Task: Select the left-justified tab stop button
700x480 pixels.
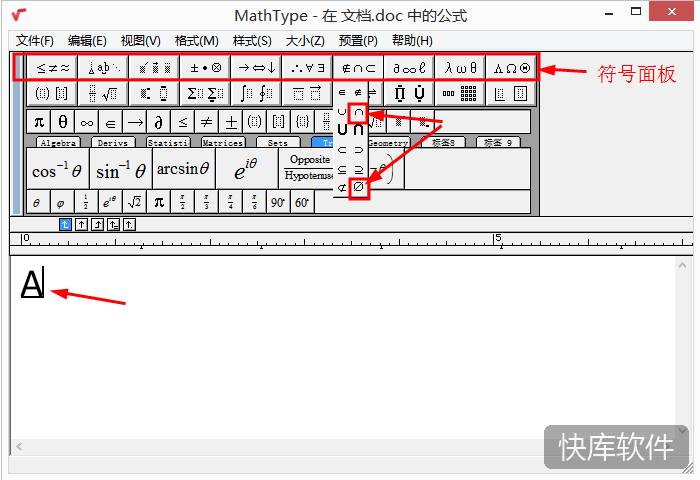Action: click(x=65, y=225)
